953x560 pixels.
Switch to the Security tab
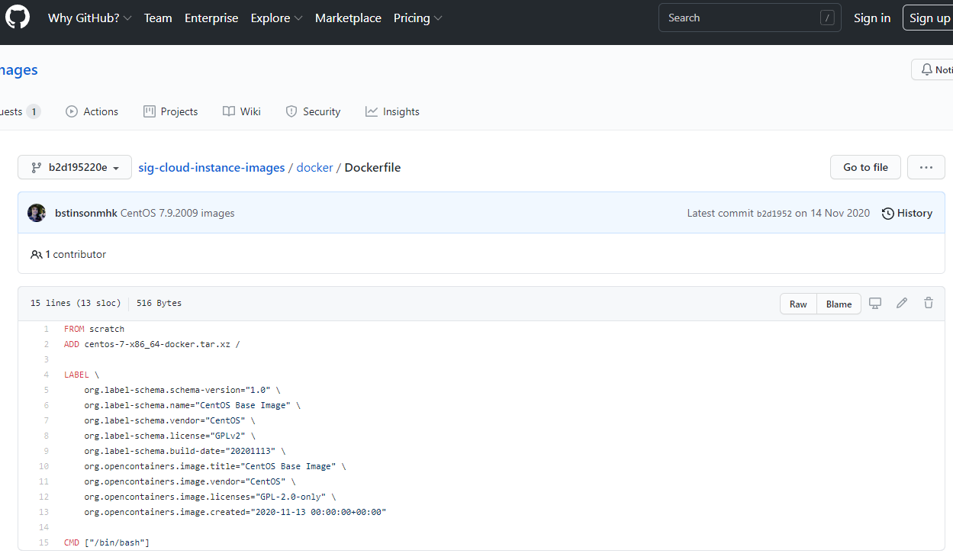coord(313,111)
